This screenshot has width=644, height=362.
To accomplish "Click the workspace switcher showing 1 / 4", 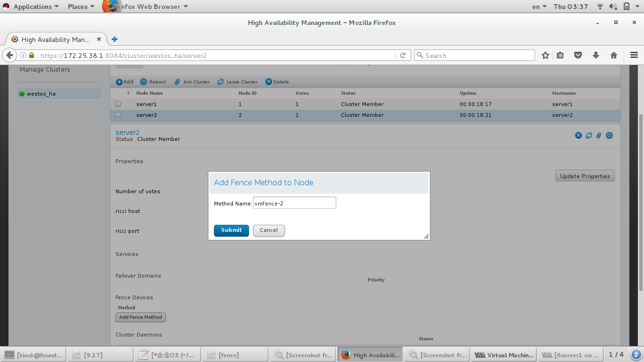I will (x=616, y=354).
